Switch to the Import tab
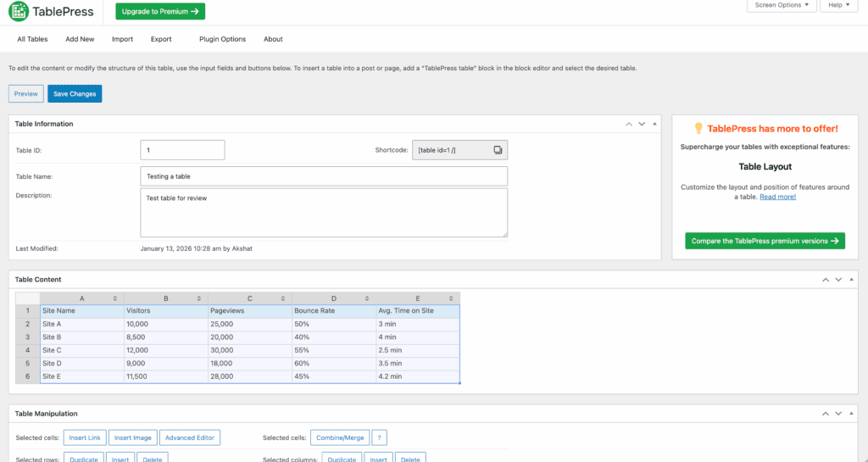Screen dimensions: 868x462 click(122, 39)
